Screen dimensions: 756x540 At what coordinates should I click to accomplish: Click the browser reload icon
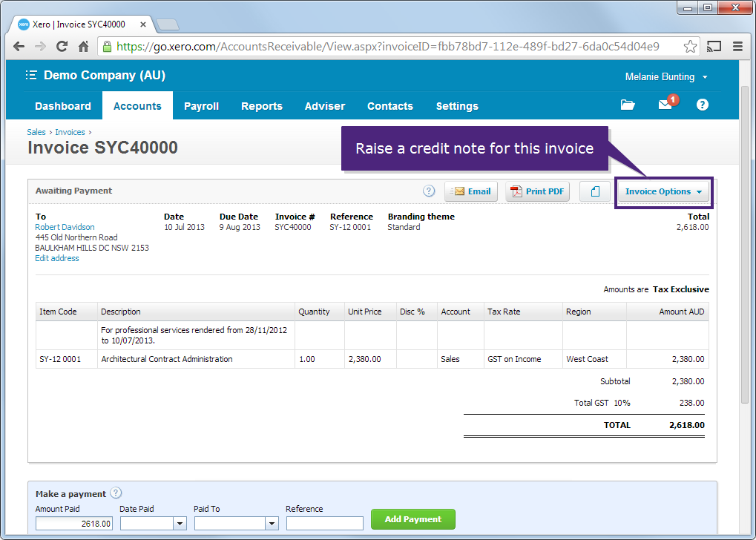click(x=62, y=46)
